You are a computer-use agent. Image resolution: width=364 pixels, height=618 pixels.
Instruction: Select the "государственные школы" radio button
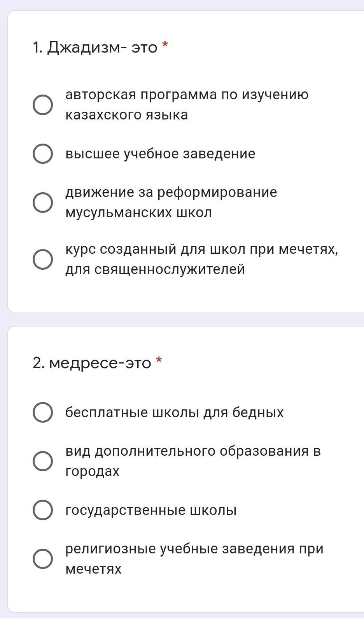point(43,510)
